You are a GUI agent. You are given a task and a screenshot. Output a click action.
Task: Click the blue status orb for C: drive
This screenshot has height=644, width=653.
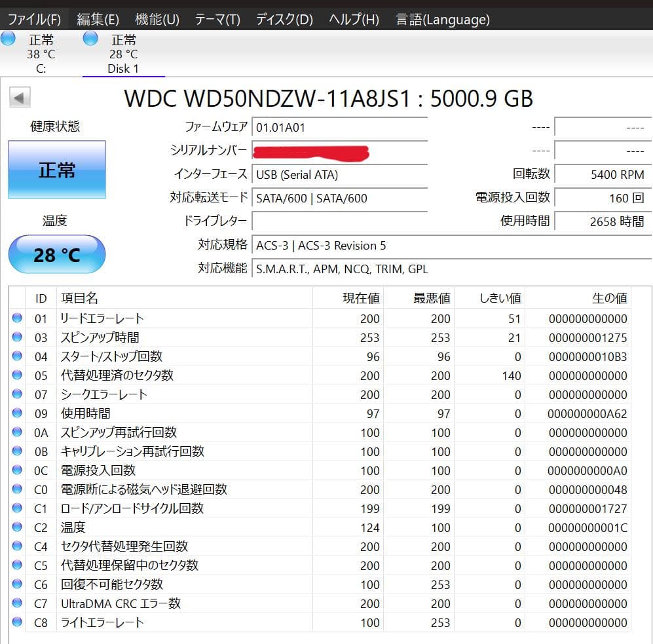point(8,38)
